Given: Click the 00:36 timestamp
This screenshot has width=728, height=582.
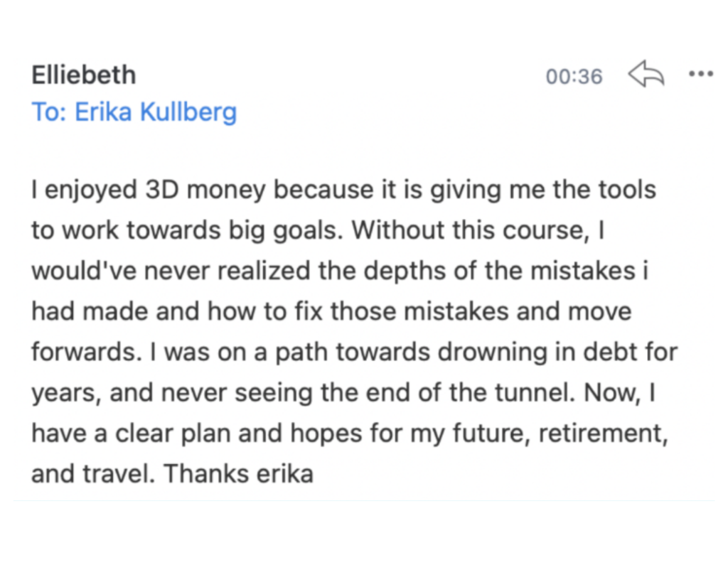Looking at the screenshot, I should point(574,76).
